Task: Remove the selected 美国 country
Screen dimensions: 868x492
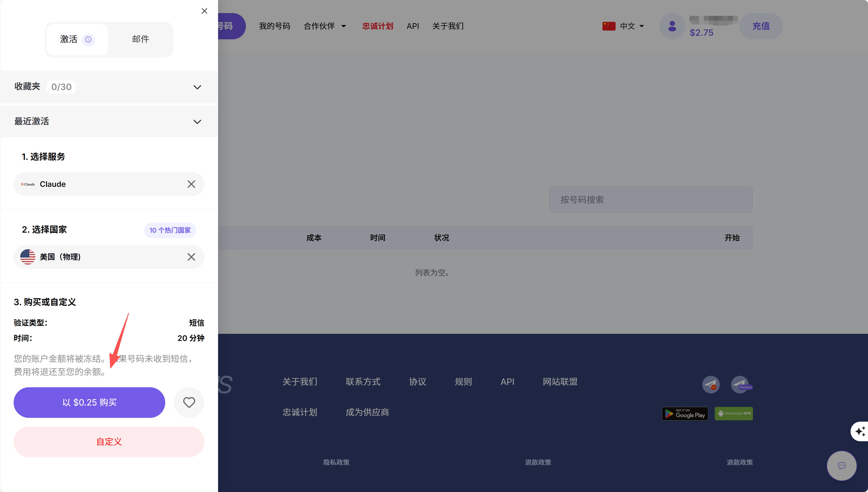Action: [x=191, y=257]
